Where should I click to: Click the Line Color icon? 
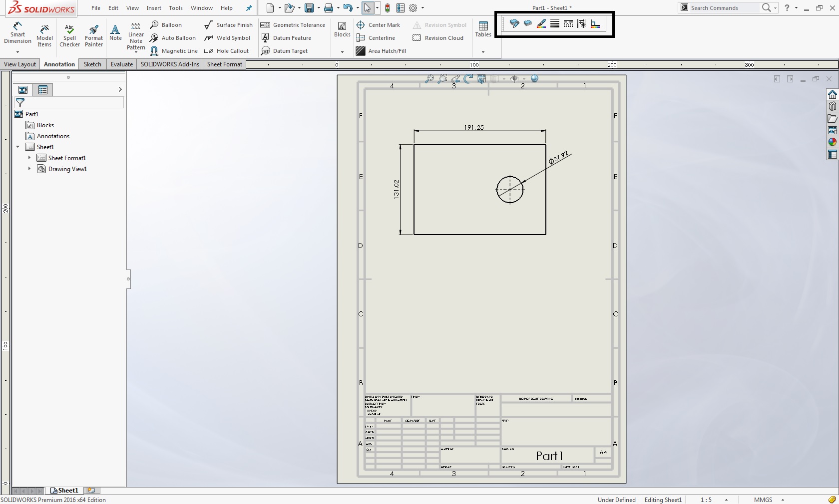541,24
